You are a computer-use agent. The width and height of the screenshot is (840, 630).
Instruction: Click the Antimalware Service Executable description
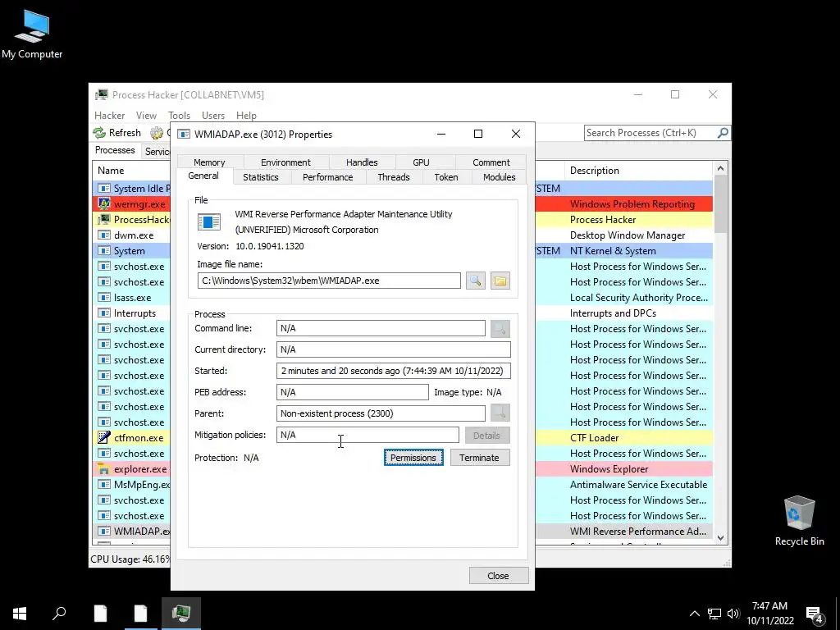click(638, 485)
